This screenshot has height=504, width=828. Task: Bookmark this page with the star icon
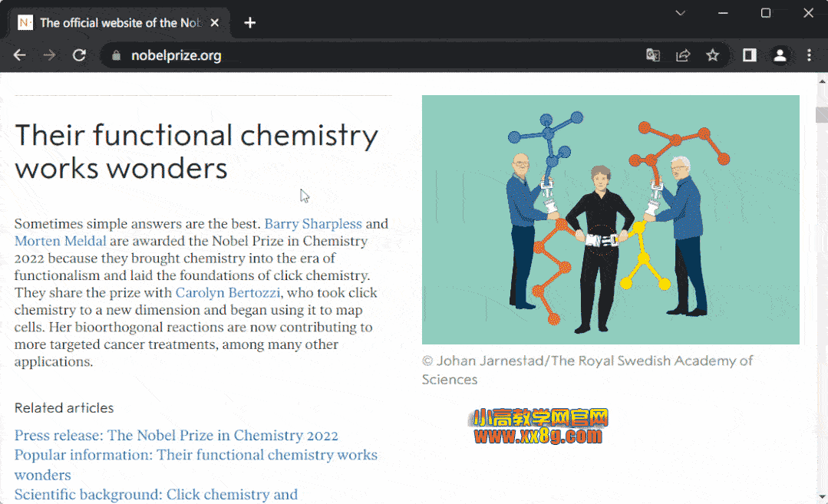tap(713, 55)
